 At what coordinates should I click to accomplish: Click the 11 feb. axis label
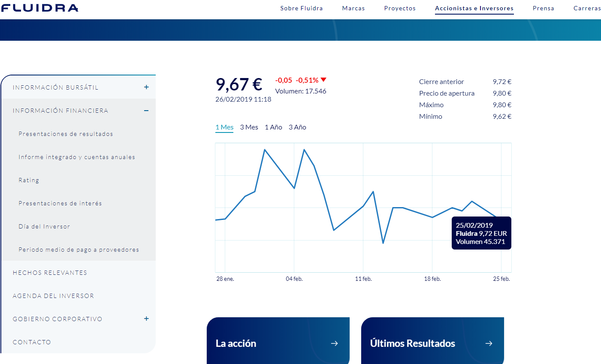[x=363, y=279]
